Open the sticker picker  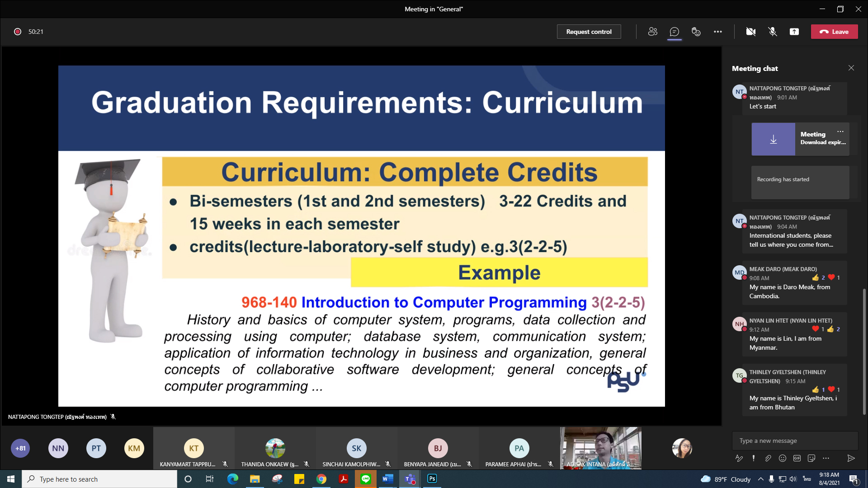pyautogui.click(x=811, y=458)
